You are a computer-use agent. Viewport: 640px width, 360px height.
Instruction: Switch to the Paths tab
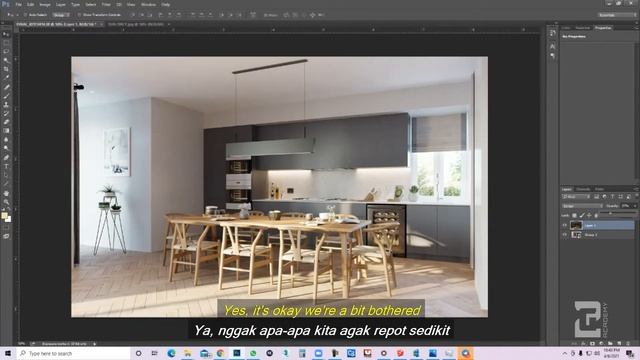[x=599, y=189]
